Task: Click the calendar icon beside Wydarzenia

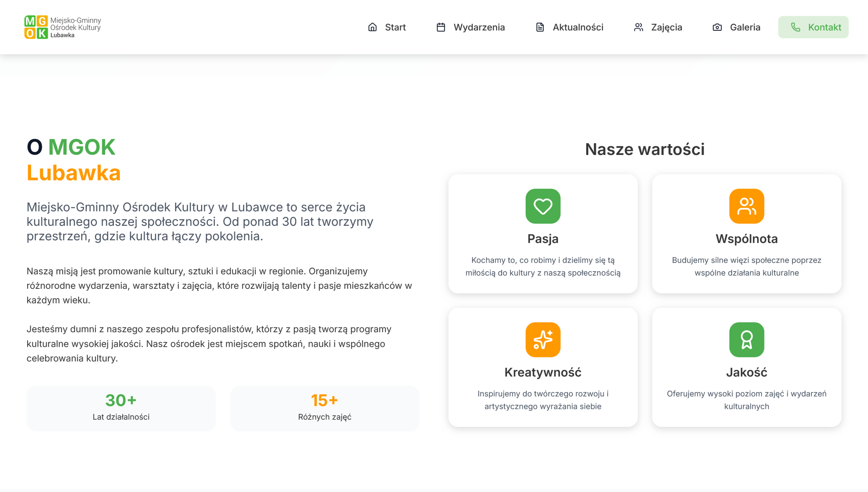Action: [x=441, y=27]
